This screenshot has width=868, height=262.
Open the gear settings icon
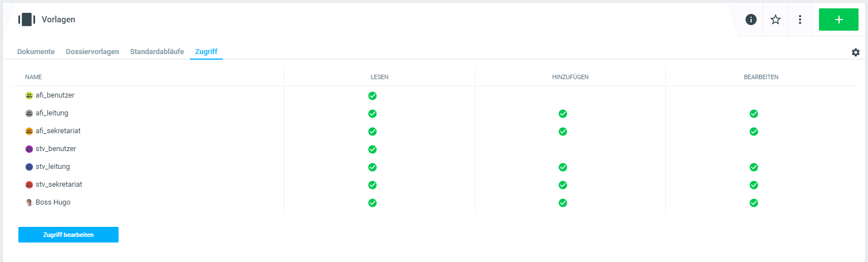point(856,52)
